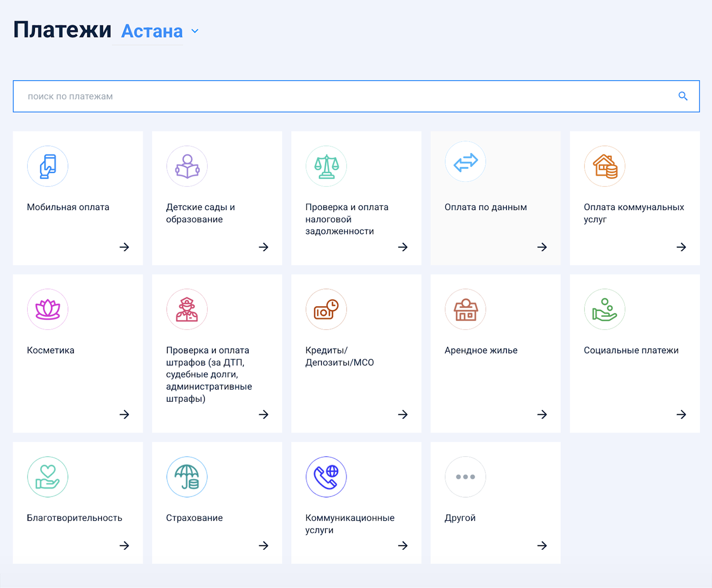Focus the поиск по платежам search field
Viewport: 712px width, 588px height.
tap(356, 96)
